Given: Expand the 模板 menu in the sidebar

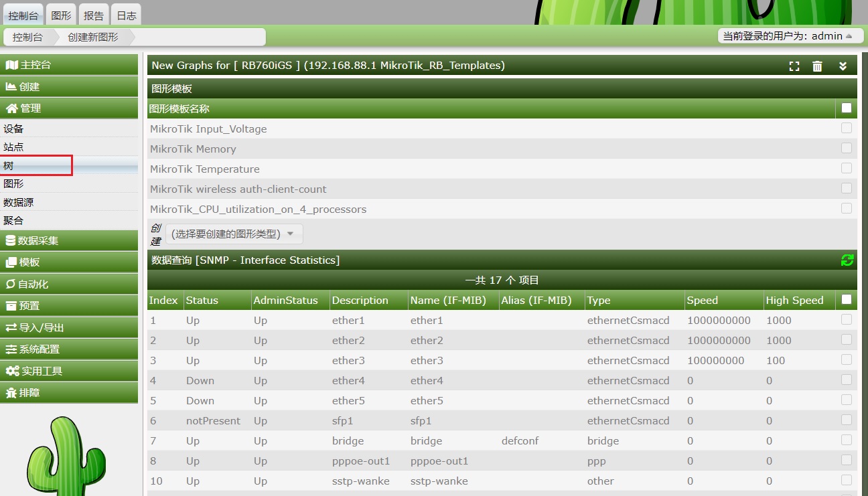Looking at the screenshot, I should [69, 262].
